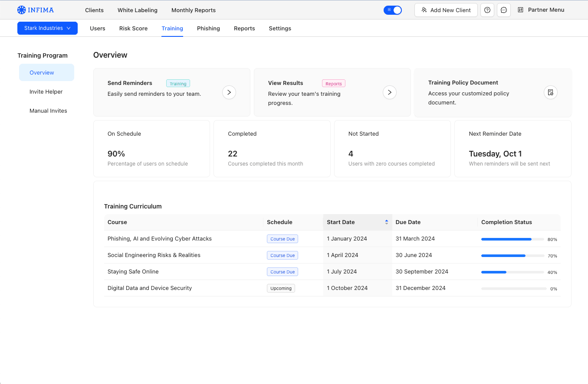Open the chat bubble icon
This screenshot has width=588, height=384.
pyautogui.click(x=504, y=10)
